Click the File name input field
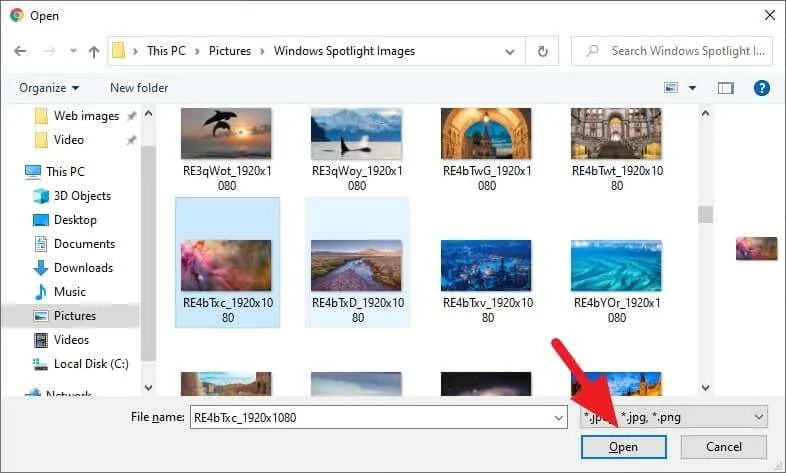This screenshot has height=473, width=786. click(378, 417)
